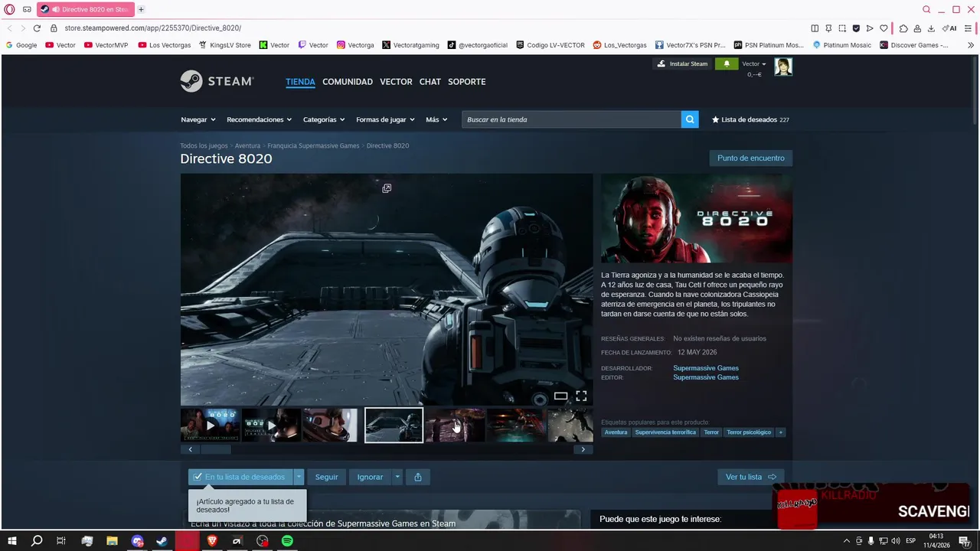This screenshot has width=980, height=551.
Task: Open the Más dropdown menu
Action: click(x=436, y=119)
